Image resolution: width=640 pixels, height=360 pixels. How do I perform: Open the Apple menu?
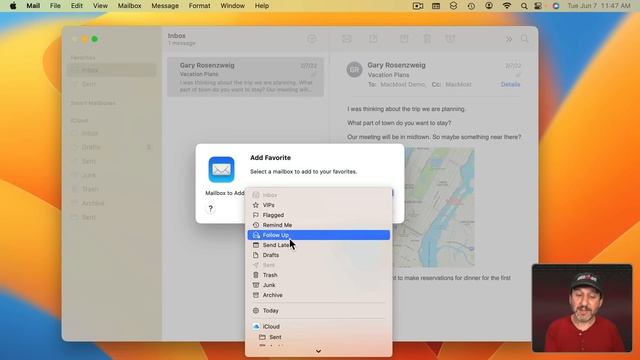[x=13, y=6]
